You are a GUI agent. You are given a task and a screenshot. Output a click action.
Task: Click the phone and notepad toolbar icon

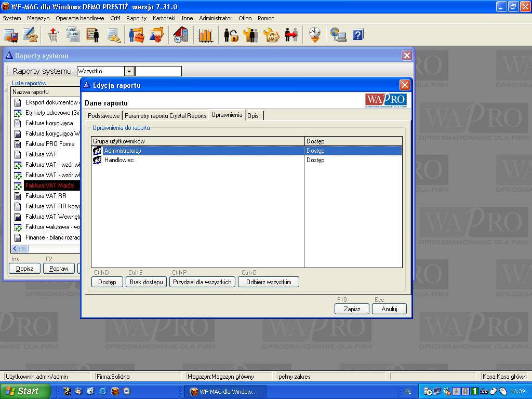coord(181,35)
